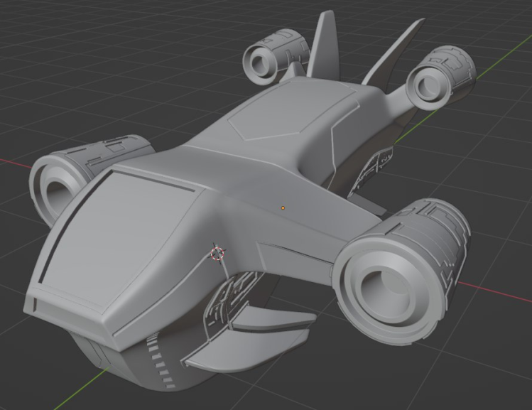Click the red-white 3D cursor circle
The width and height of the screenshot is (532, 410).
click(x=217, y=254)
